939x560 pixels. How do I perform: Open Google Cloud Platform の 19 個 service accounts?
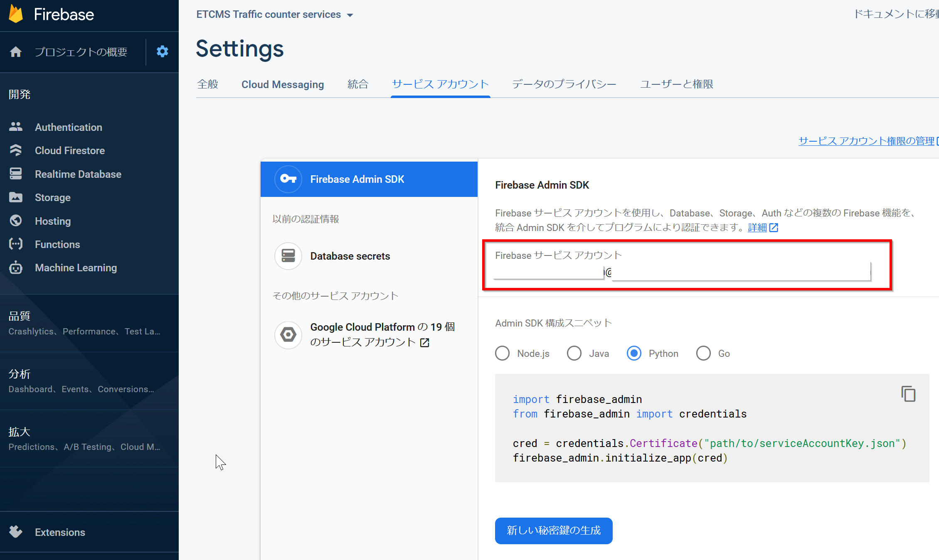tap(369, 334)
